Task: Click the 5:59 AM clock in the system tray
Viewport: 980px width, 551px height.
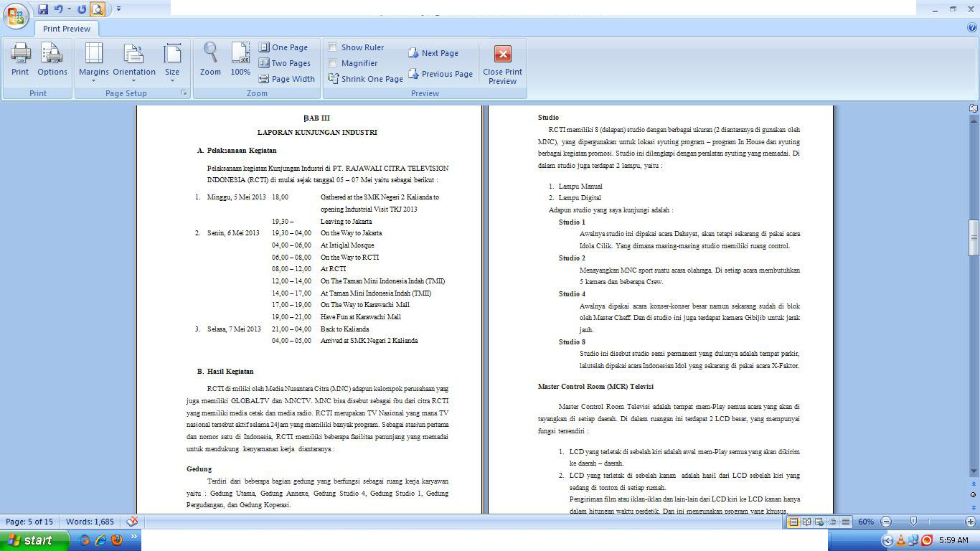Action: tap(953, 540)
